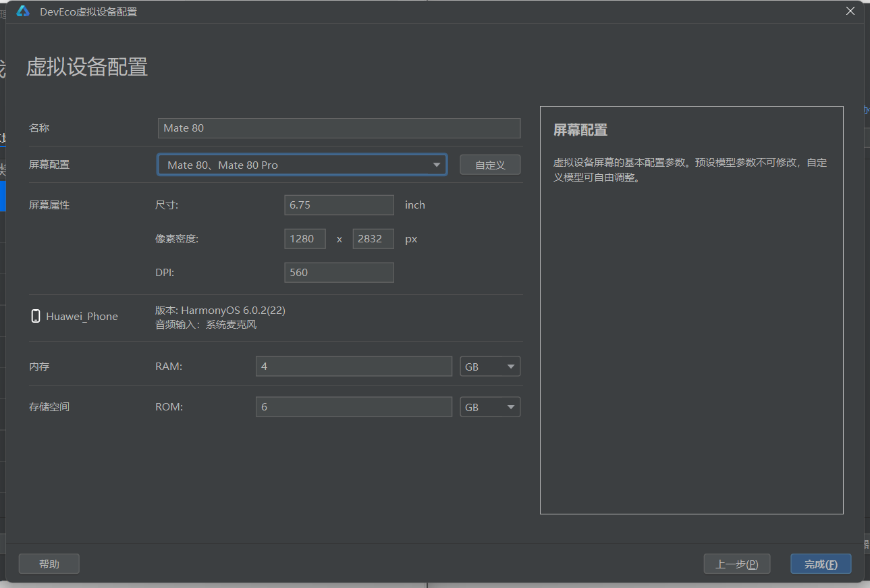
Task: Click the 像素密度: label
Action: [177, 239]
